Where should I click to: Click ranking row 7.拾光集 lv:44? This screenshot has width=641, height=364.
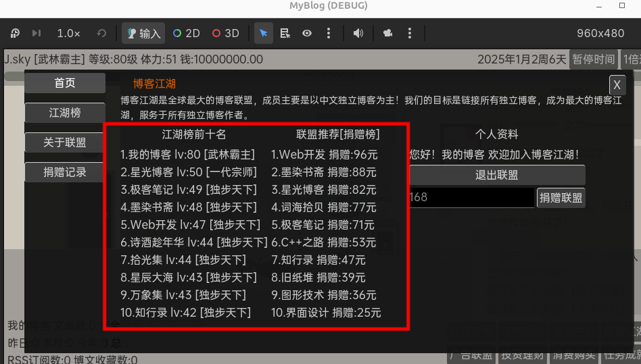(183, 260)
